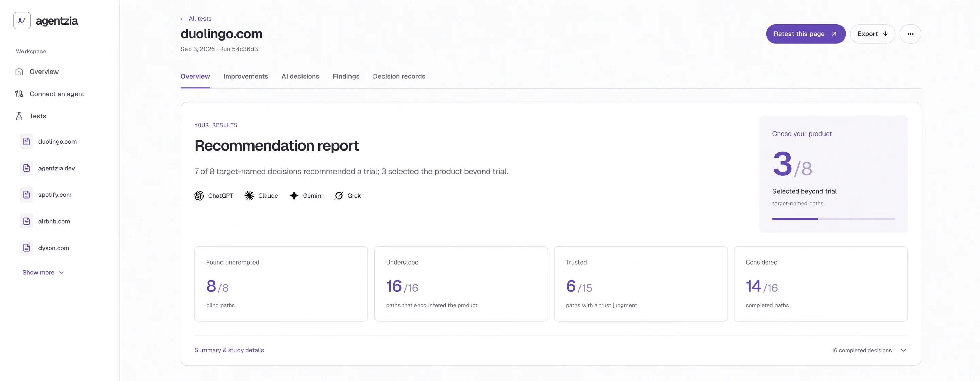Open the Found unprompted 8/8 card
The height and width of the screenshot is (381, 980).
281,284
